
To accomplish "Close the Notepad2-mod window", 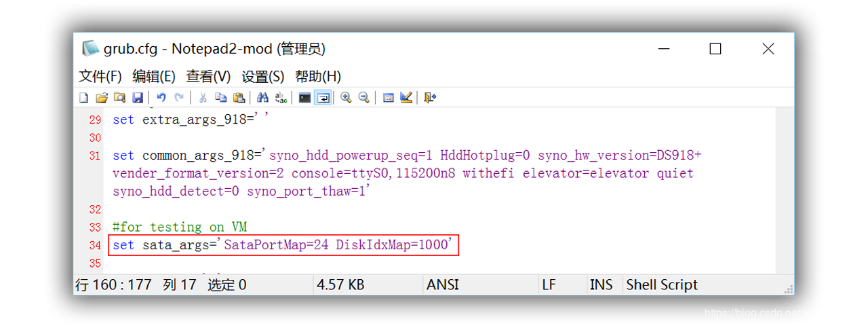I will (x=768, y=49).
